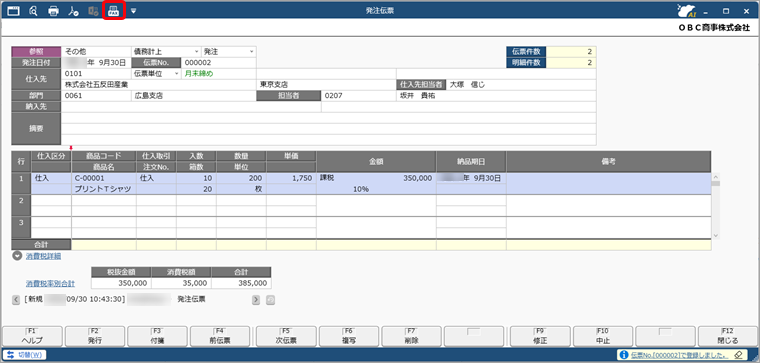Click the printer icon in the toolbar

tap(53, 11)
